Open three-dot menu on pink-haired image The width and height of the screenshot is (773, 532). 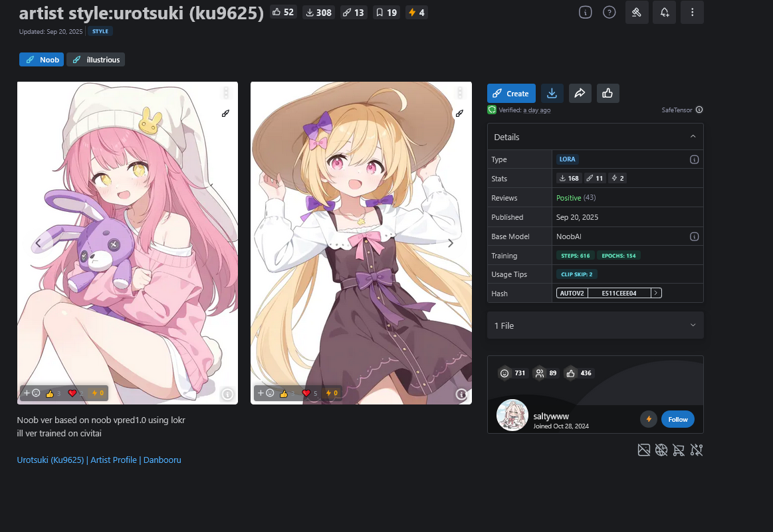tap(226, 92)
